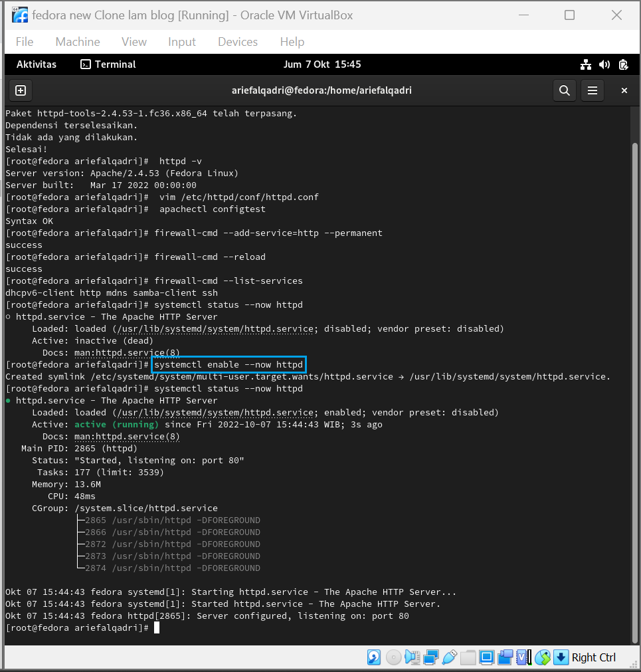Image resolution: width=641 pixels, height=672 pixels.
Task: Open the hard disk activity indicator
Action: click(374, 657)
